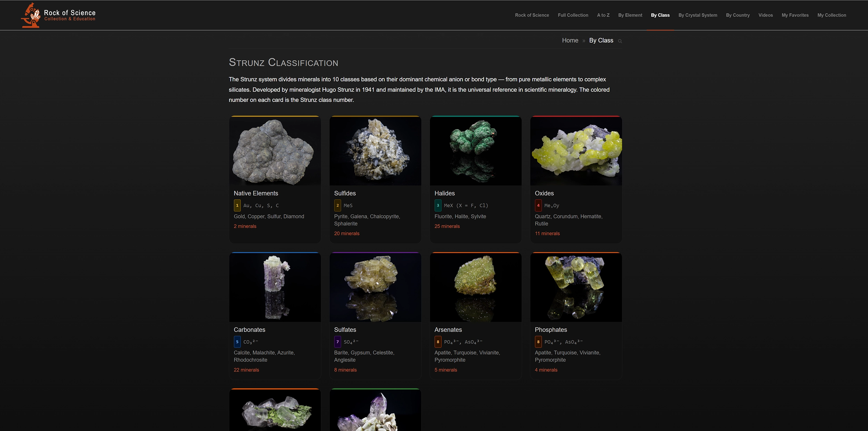Click the By Class breadcrumb text
The height and width of the screenshot is (431, 868).
click(601, 41)
